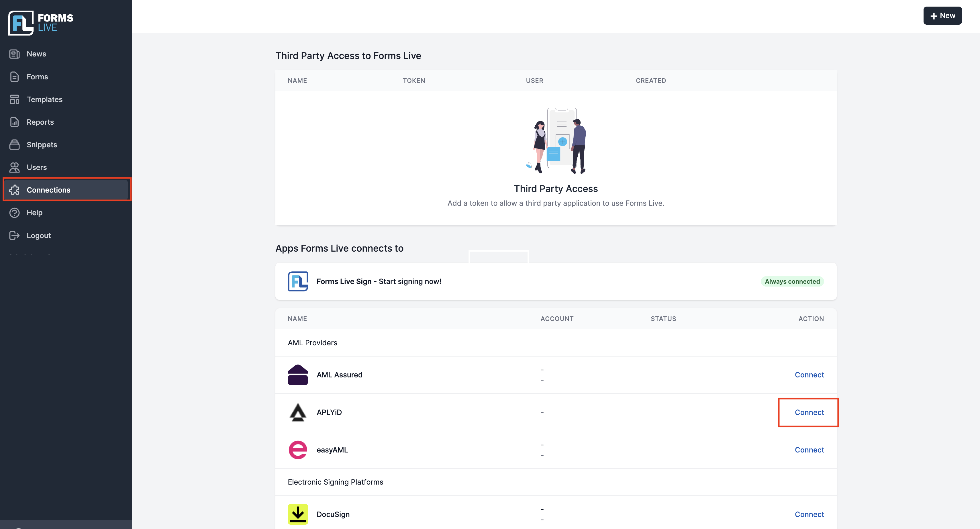Click the AML Assured name text
The width and height of the screenshot is (980, 529).
[x=339, y=375]
